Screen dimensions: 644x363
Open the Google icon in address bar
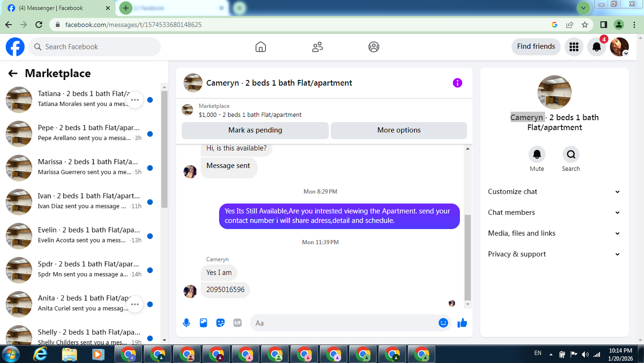coord(555,25)
